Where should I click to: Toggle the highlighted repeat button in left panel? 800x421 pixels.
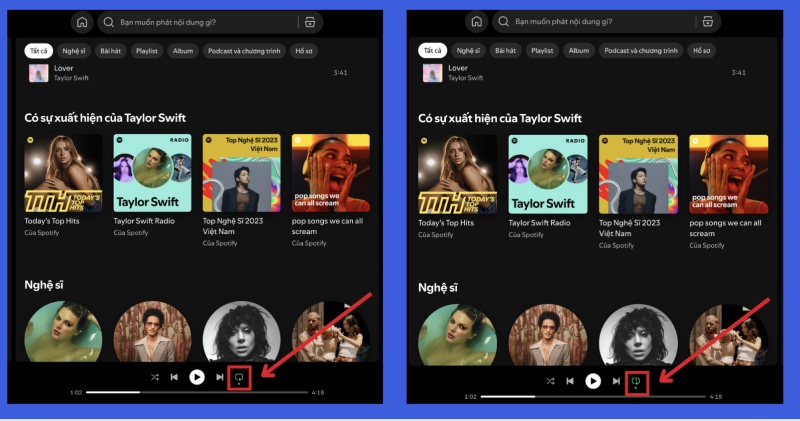tap(240, 378)
